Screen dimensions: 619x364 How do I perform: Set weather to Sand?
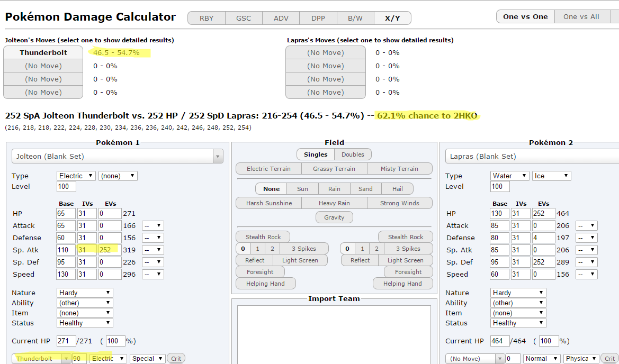coord(365,189)
